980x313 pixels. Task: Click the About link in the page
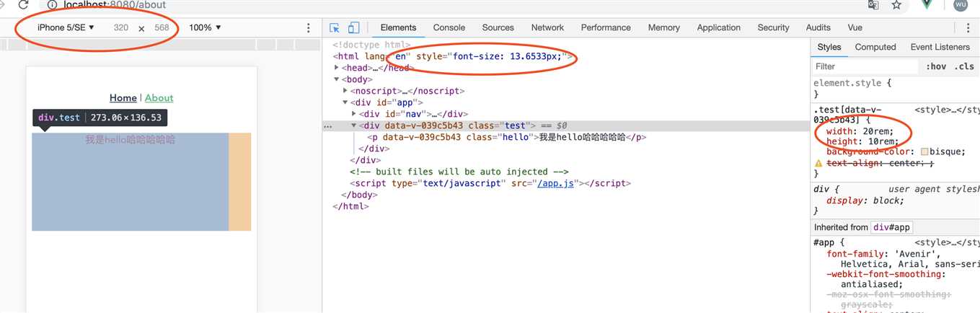click(159, 98)
